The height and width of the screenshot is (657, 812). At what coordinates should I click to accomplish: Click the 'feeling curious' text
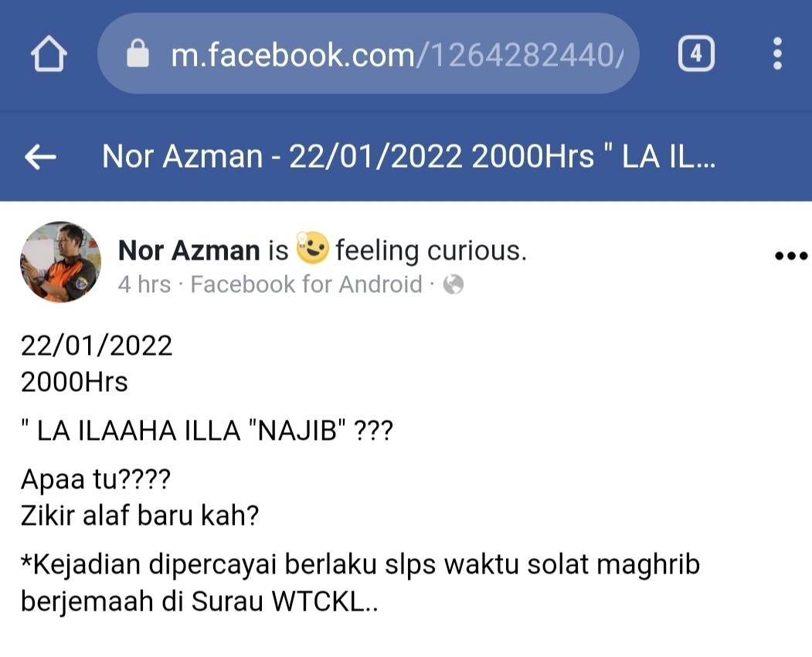(x=431, y=250)
